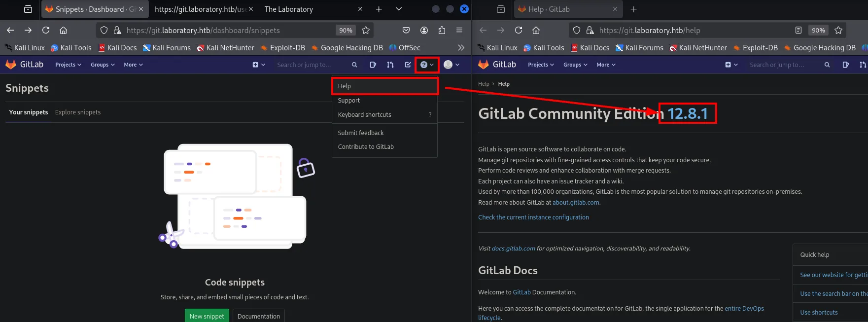Click the entire DevOps lifecycle link
Image resolution: width=868 pixels, height=322 pixels.
[744, 309]
